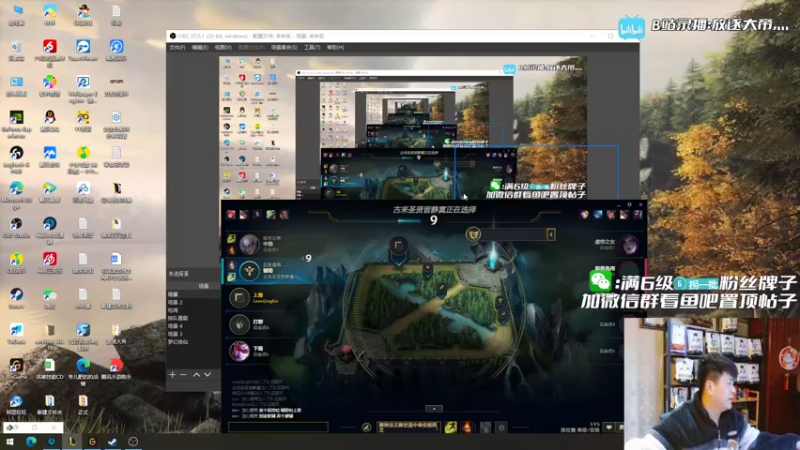Open QQ penguin desktop shortcut
800x450 pixels.
coord(49,121)
